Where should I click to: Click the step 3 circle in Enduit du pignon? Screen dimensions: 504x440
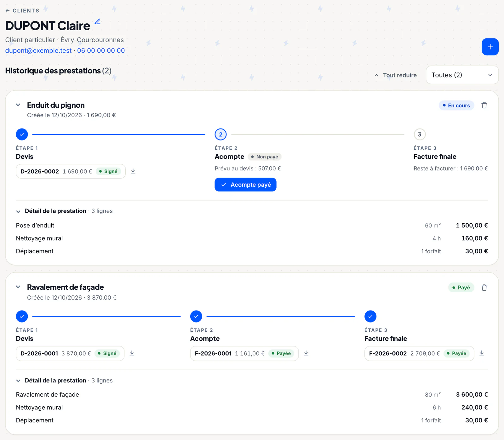click(x=420, y=134)
